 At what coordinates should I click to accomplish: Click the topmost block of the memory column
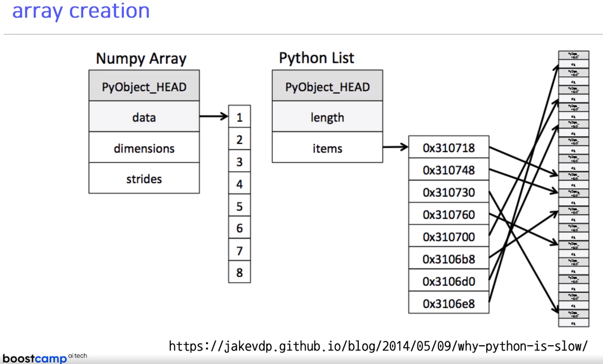[573, 55]
